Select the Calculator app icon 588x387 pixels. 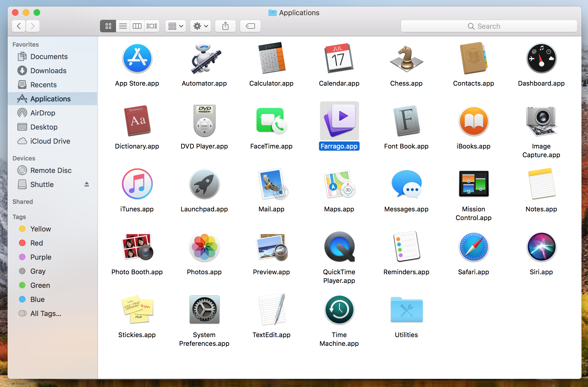[272, 58]
